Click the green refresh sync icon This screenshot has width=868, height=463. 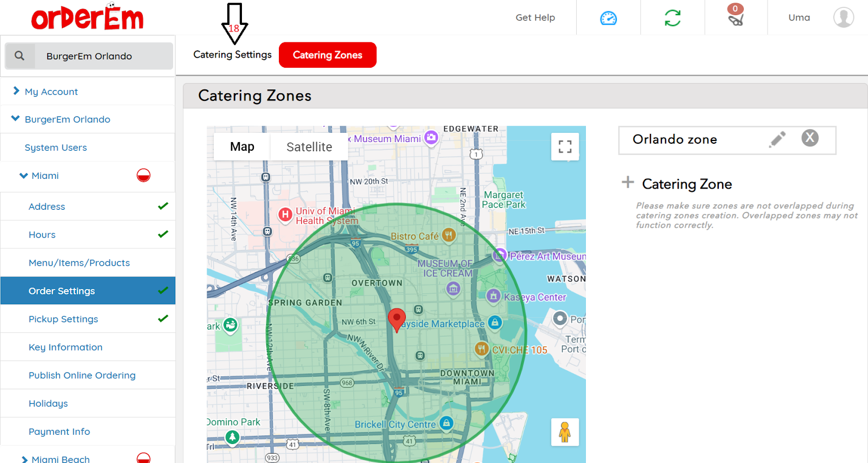coord(672,18)
